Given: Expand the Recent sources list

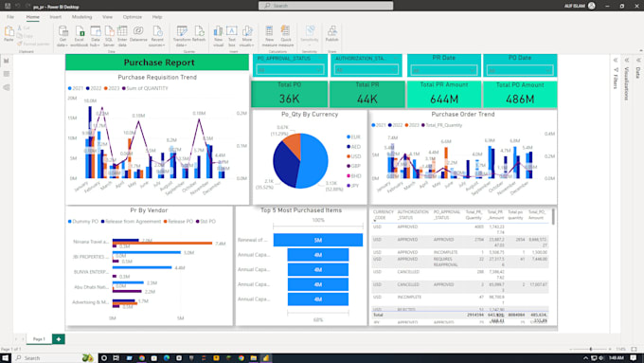Looking at the screenshot, I should (x=157, y=36).
